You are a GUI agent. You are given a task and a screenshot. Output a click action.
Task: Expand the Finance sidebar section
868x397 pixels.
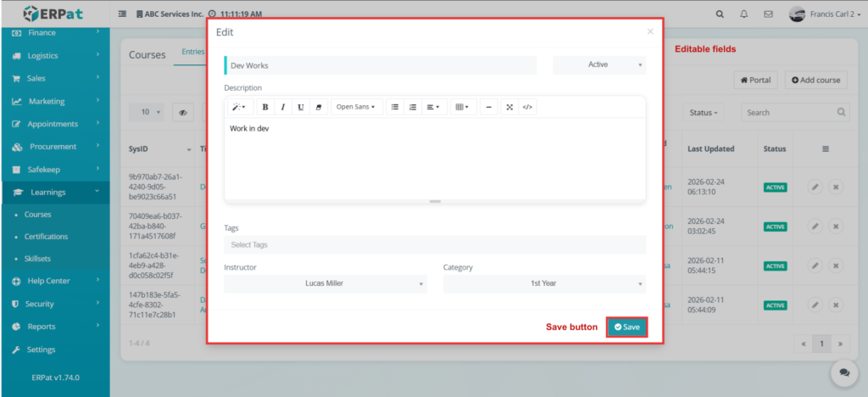(x=55, y=33)
